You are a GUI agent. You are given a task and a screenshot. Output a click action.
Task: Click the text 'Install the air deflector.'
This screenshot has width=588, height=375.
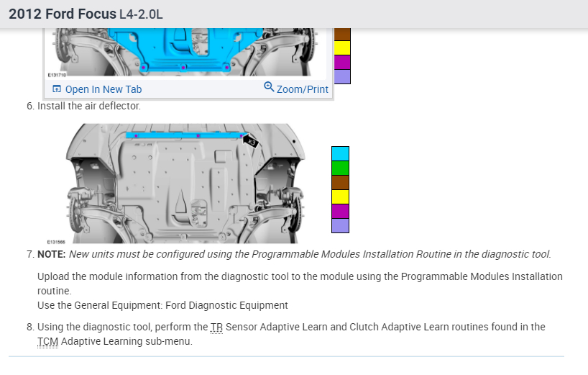(89, 107)
